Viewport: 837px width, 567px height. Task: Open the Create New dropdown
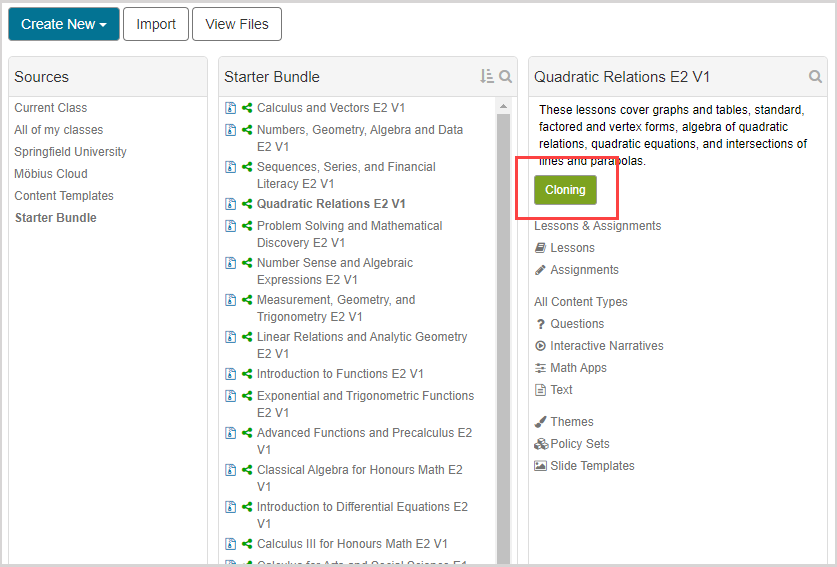pyautogui.click(x=63, y=24)
